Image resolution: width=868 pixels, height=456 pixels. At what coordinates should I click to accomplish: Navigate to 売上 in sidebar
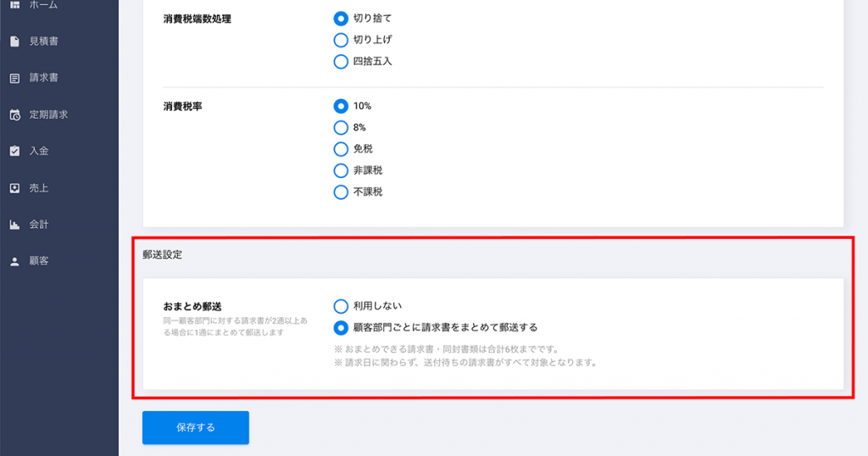pos(39,188)
